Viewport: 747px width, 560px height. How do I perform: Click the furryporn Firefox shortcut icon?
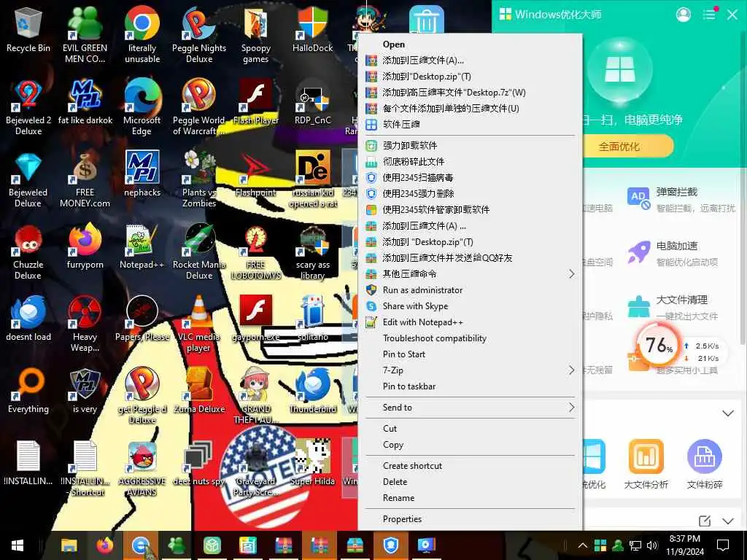(x=85, y=246)
